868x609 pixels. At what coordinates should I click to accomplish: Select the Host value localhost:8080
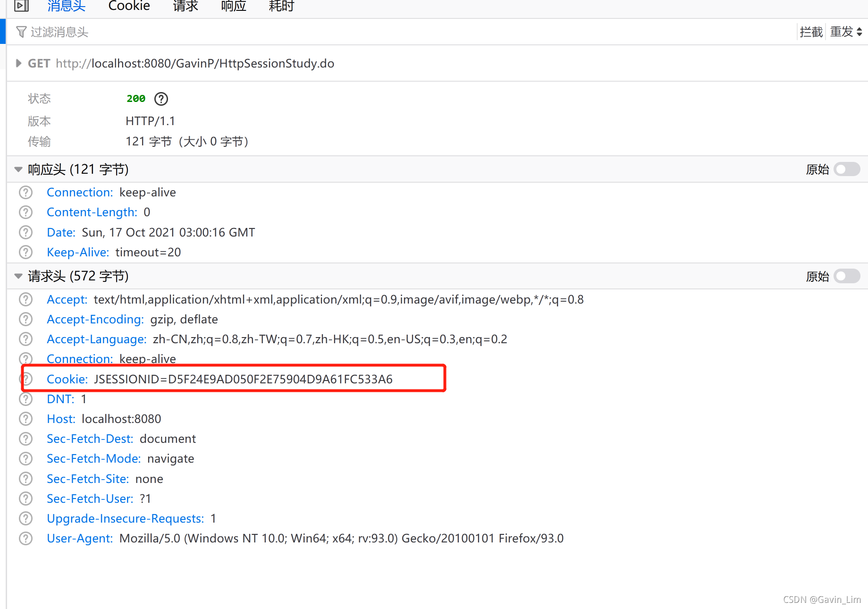coord(121,419)
